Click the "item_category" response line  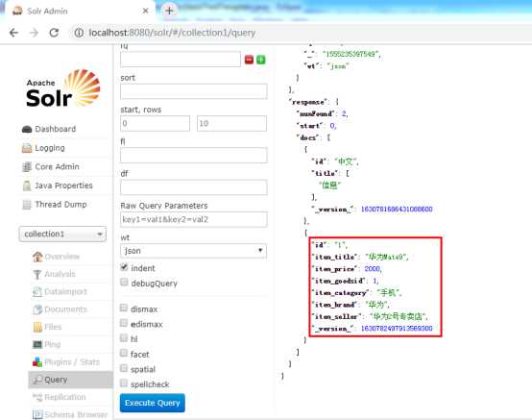(356, 293)
